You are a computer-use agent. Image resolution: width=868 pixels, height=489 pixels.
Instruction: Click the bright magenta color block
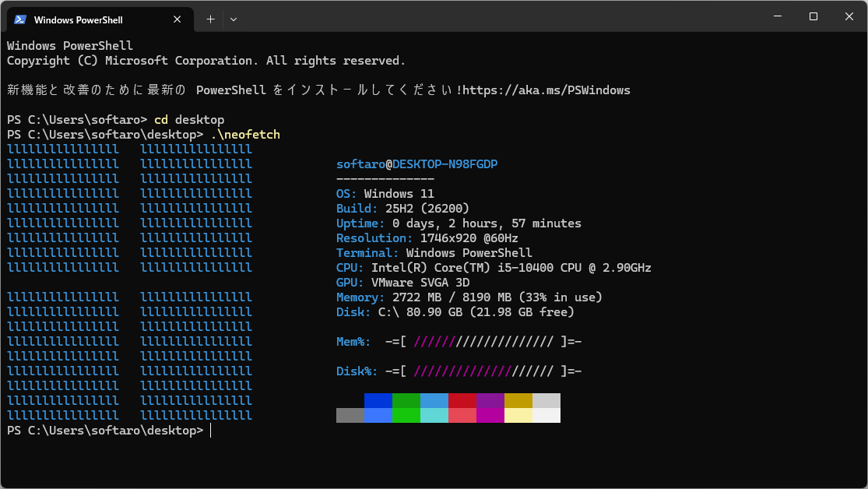(490, 416)
